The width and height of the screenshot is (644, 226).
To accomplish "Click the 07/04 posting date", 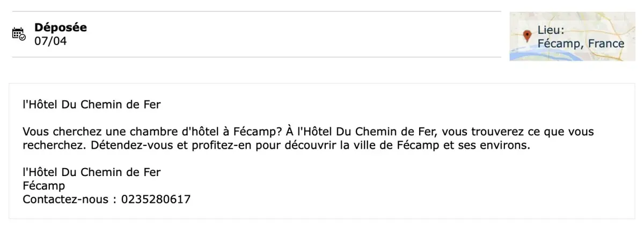I will coord(50,41).
